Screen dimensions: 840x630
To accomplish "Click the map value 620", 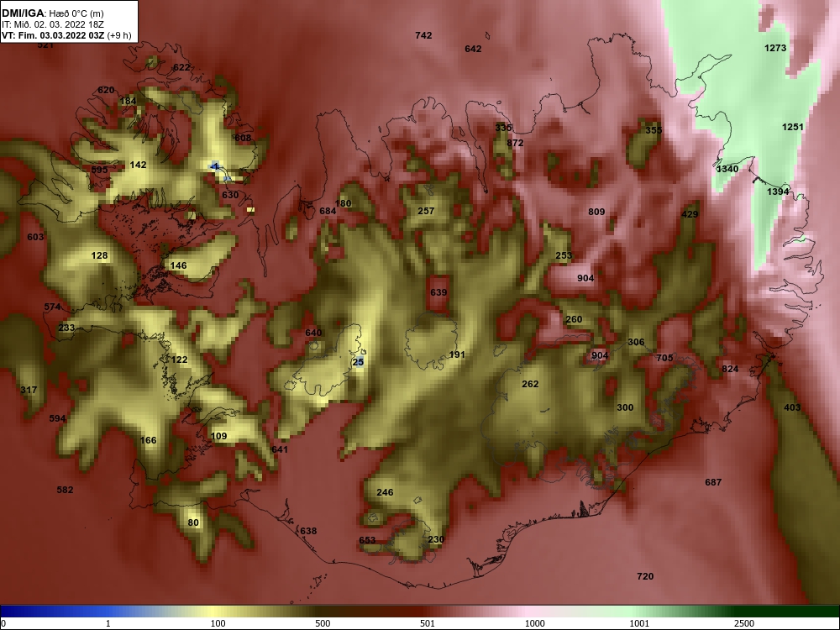I will point(106,90).
